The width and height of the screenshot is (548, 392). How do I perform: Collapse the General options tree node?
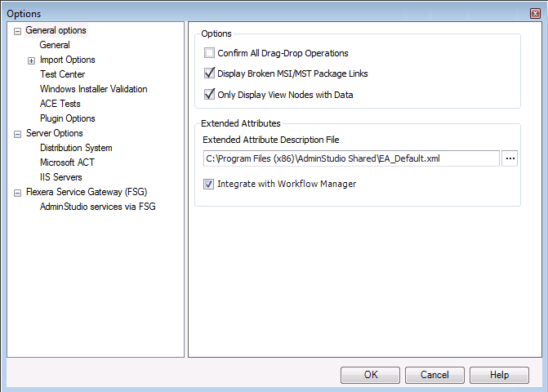[17, 32]
